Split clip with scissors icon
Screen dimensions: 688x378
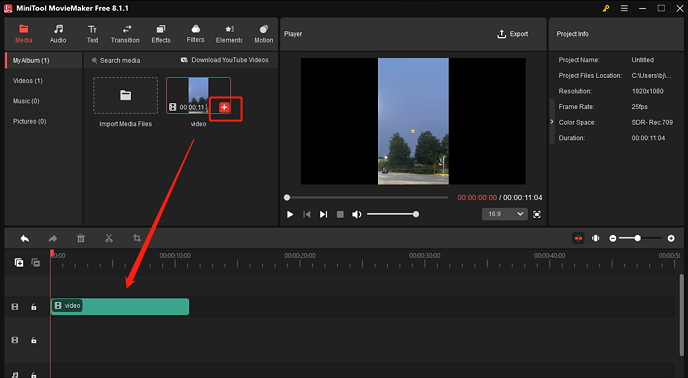coord(109,238)
